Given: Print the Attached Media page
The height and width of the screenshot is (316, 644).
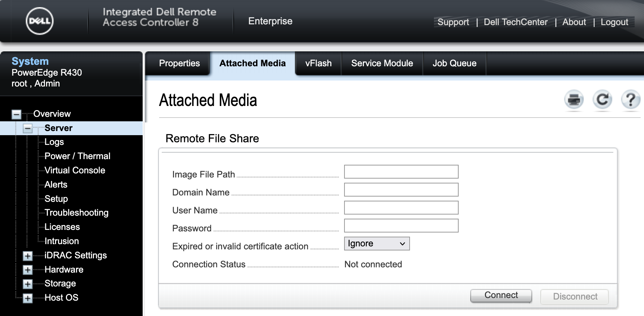Looking at the screenshot, I should 574,100.
